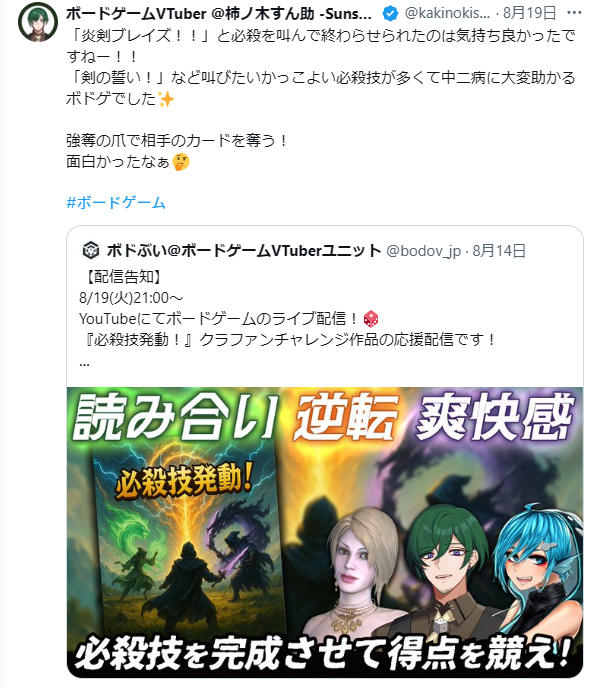600x688 pixels.
Task: Click the sparkles emoji after ボドゲでした
Action: [x=166, y=99]
